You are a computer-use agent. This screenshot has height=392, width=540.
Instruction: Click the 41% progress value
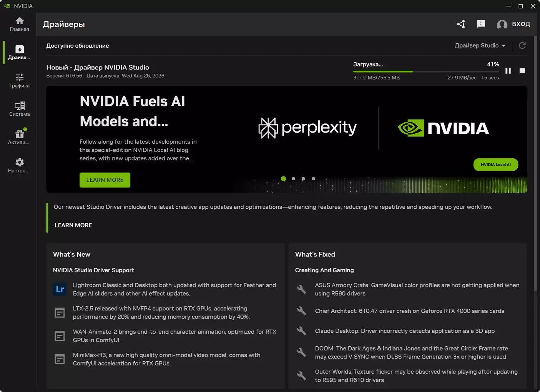tap(493, 64)
